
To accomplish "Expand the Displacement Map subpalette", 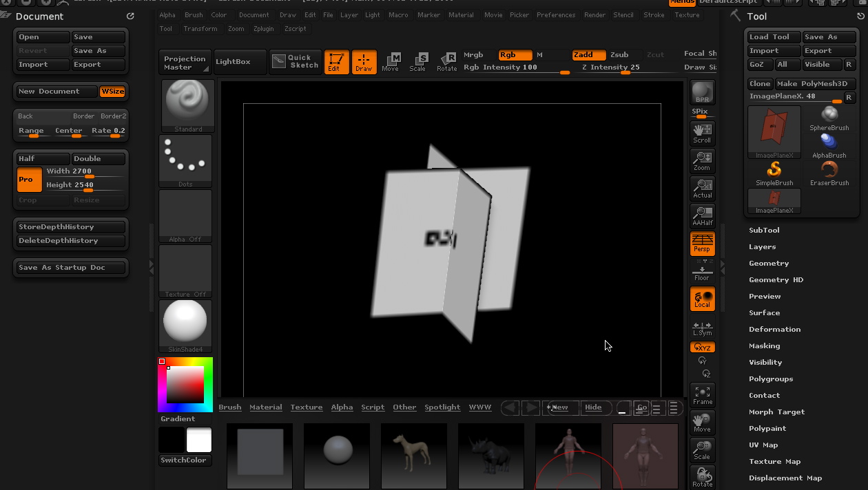I will [785, 478].
